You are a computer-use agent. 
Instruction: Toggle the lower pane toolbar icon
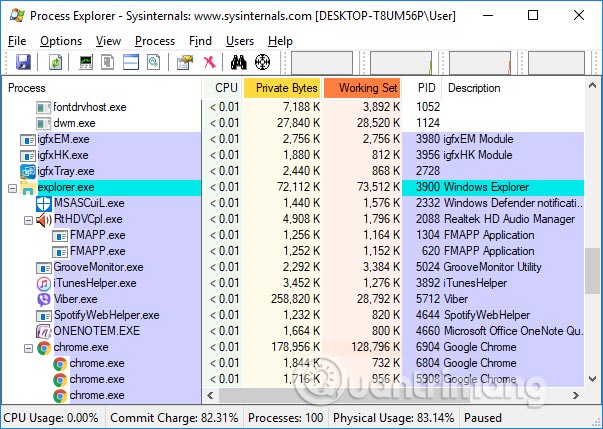(x=131, y=62)
